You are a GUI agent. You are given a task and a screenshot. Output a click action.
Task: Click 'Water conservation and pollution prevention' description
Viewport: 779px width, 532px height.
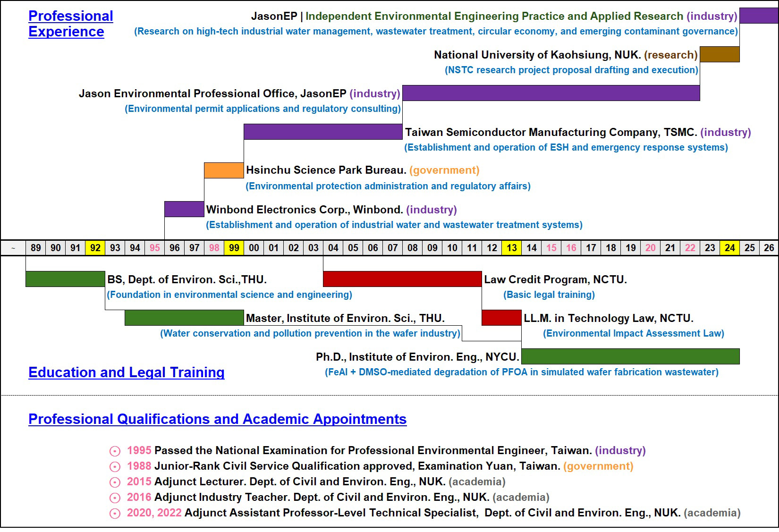(x=310, y=333)
